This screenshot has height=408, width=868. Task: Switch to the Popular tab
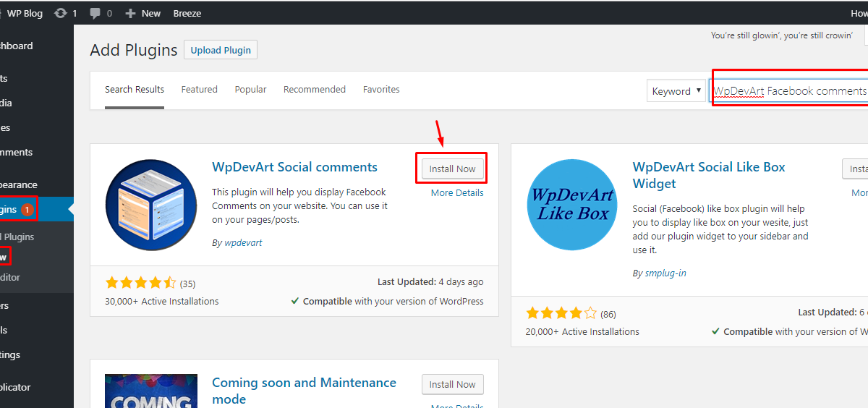coord(250,90)
